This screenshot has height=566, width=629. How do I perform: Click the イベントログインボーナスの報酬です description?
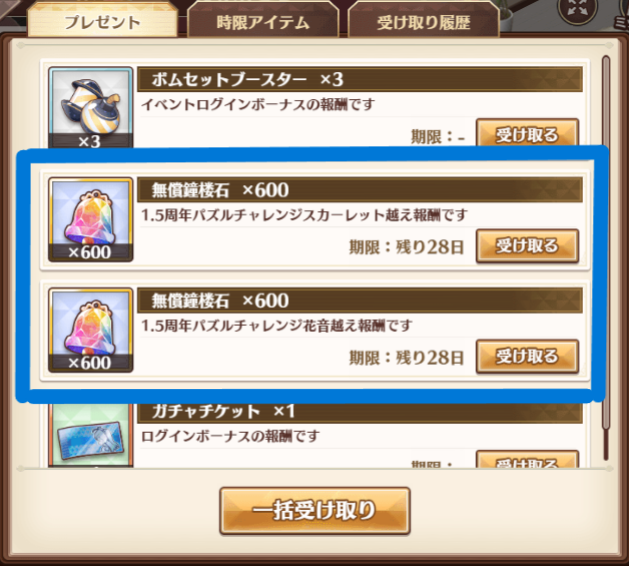258,105
